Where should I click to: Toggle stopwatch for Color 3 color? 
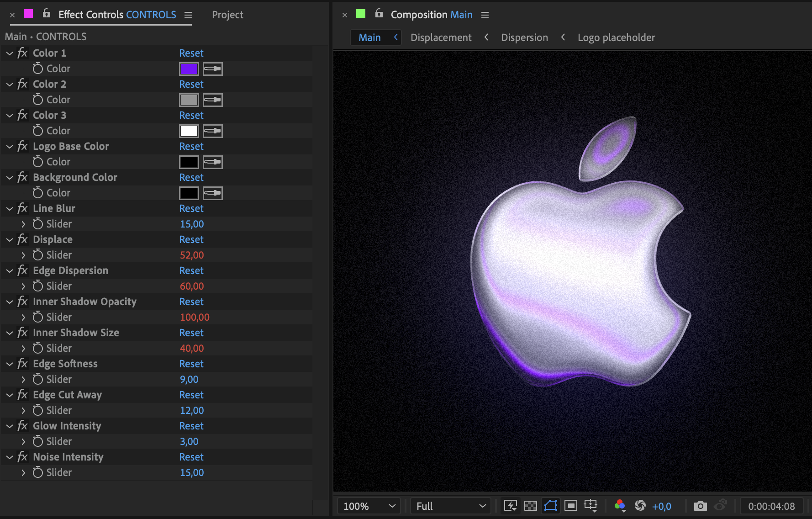coord(38,131)
